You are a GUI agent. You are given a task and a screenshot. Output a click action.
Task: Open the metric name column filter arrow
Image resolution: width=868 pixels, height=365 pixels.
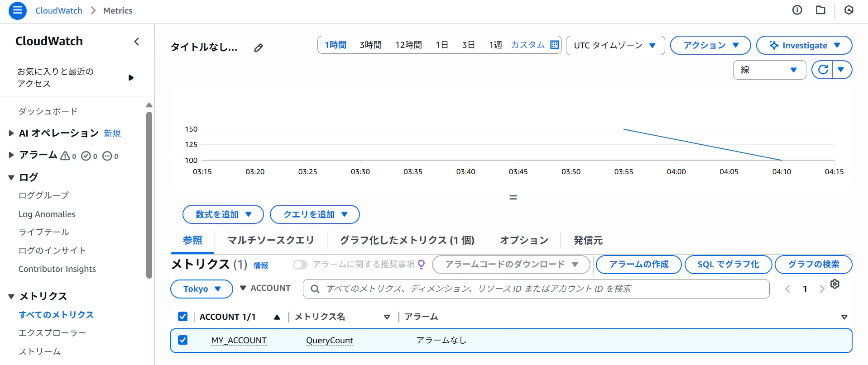pos(387,317)
